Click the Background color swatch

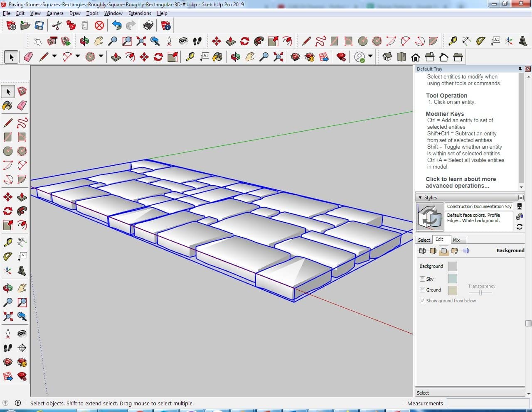click(453, 266)
